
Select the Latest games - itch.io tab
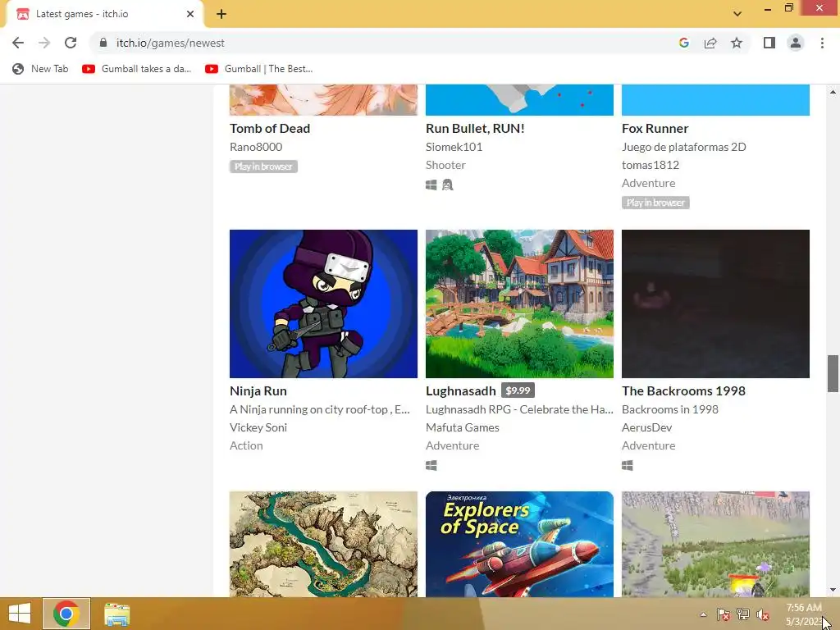(104, 14)
